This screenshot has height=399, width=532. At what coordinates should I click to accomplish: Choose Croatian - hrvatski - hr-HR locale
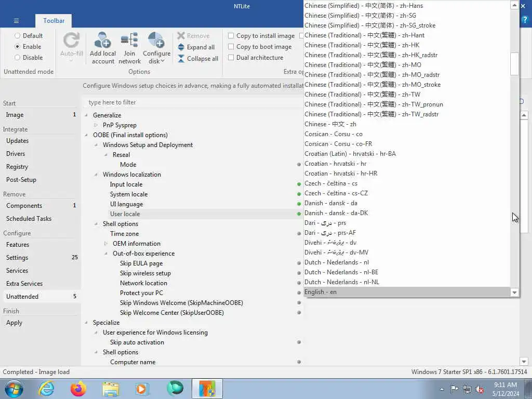click(406, 174)
